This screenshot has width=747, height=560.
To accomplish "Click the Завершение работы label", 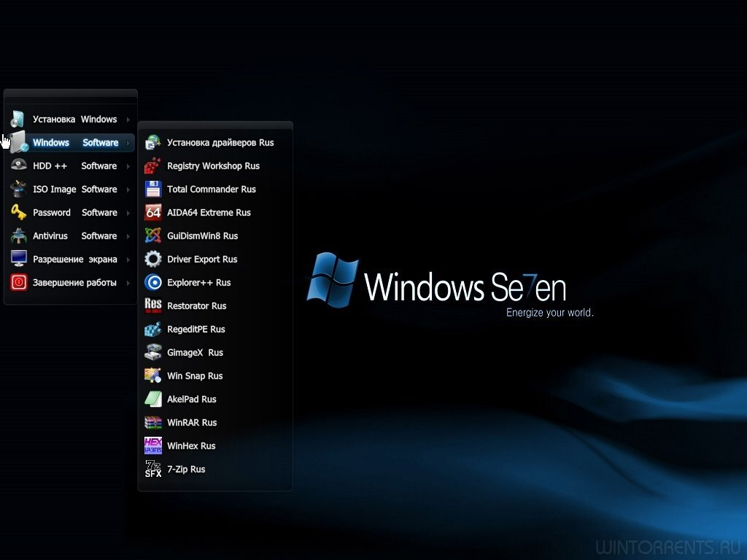I will point(75,283).
